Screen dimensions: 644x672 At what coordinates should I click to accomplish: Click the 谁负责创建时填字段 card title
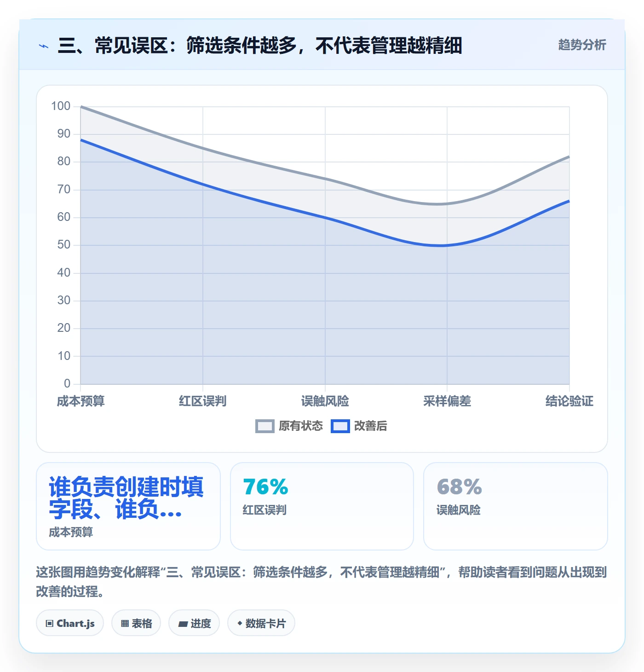tap(126, 498)
